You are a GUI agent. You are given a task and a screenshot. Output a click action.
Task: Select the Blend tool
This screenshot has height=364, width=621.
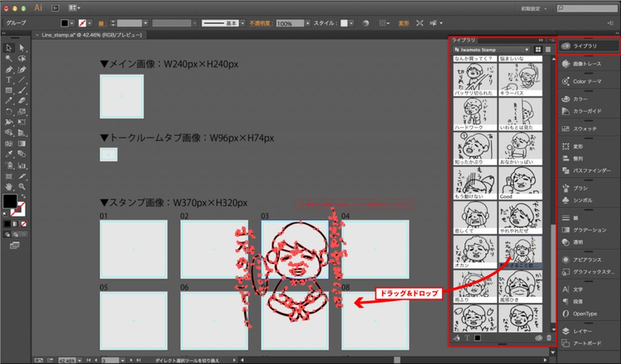(22, 155)
